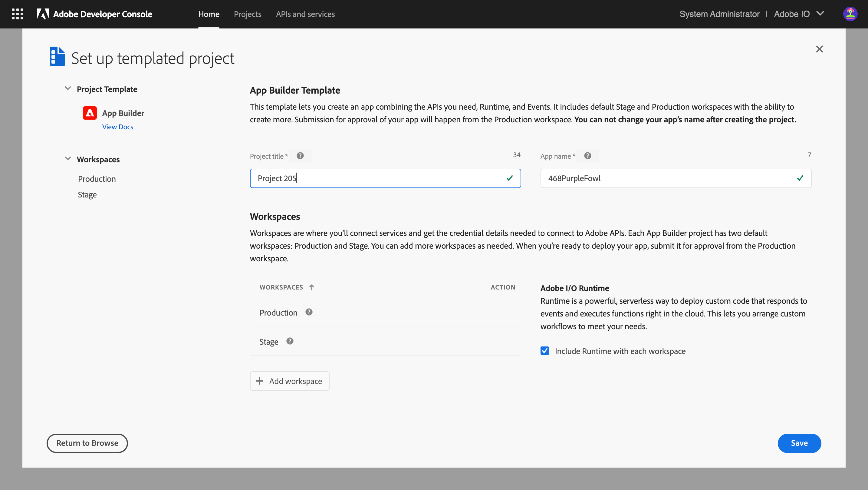Click the Adobe logo in header

tap(43, 14)
